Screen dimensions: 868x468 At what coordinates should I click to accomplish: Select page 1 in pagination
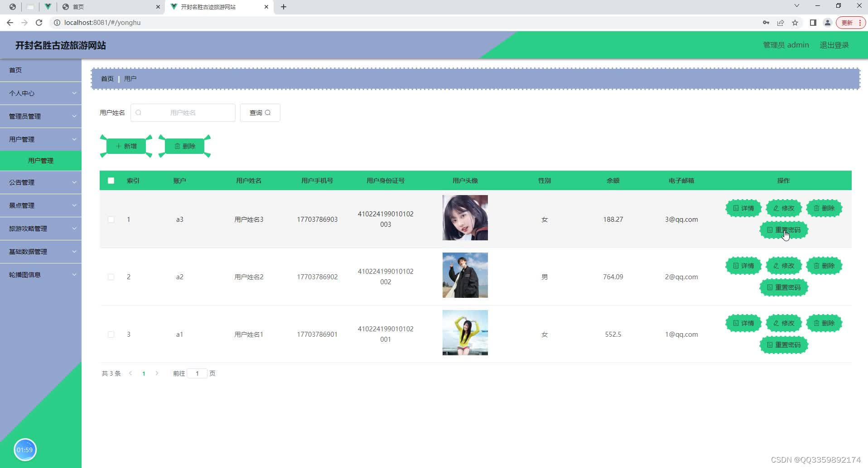click(x=144, y=374)
